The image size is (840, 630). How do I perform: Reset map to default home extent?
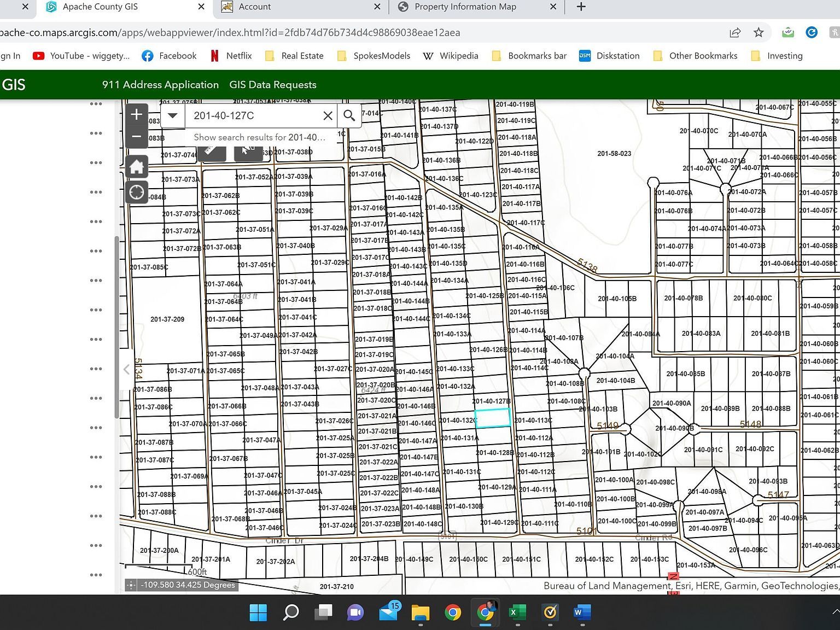click(x=137, y=166)
